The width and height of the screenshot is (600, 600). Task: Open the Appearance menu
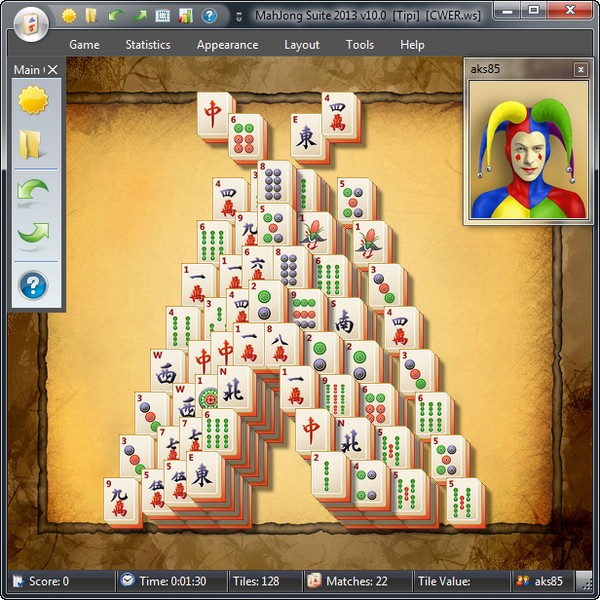227,45
